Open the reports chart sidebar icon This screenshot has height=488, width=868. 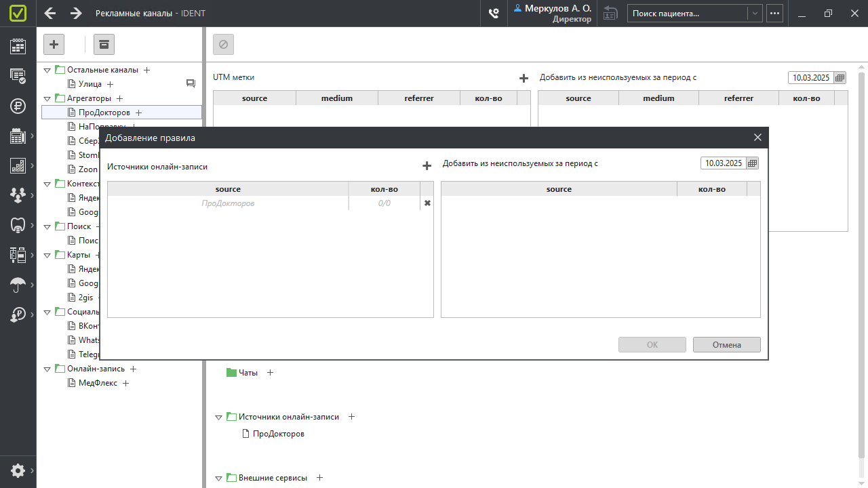click(x=18, y=165)
